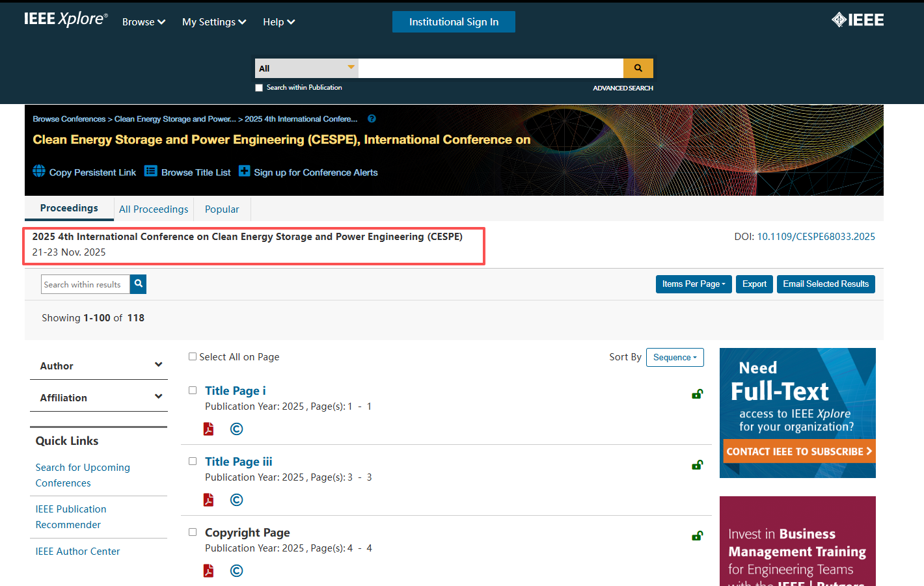
Task: Click the conference alerts plus icon
Action: tap(244, 171)
